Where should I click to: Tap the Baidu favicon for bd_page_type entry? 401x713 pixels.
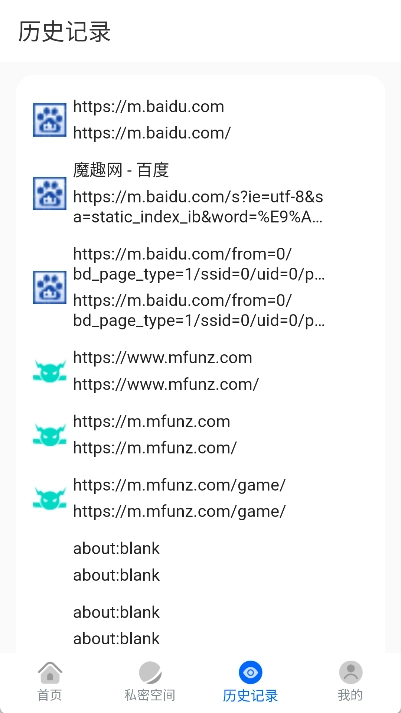[x=50, y=287]
